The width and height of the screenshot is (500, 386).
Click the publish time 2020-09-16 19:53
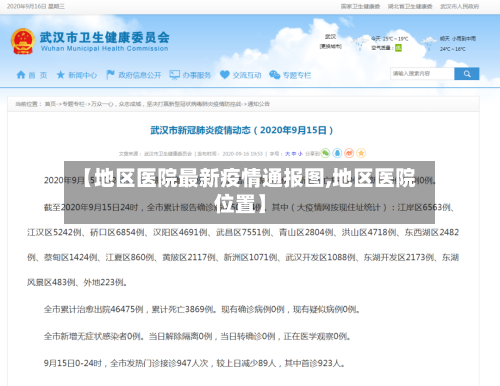[243, 154]
